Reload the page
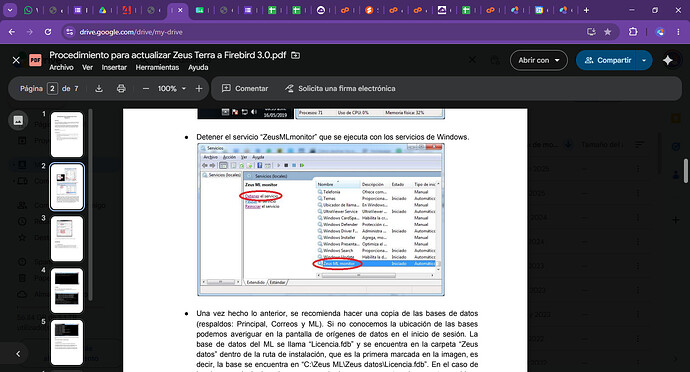Image resolution: width=690 pixels, height=372 pixels. pyautogui.click(x=48, y=32)
